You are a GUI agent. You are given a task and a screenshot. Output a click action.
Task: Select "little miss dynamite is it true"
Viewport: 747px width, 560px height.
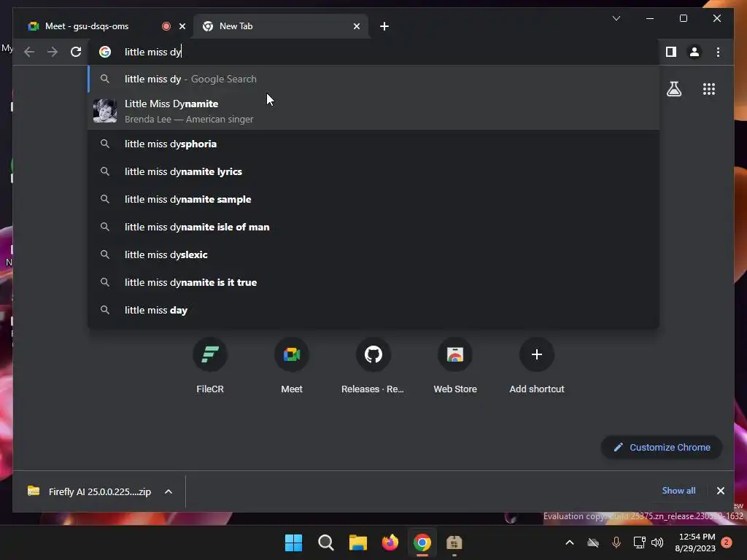pyautogui.click(x=373, y=282)
